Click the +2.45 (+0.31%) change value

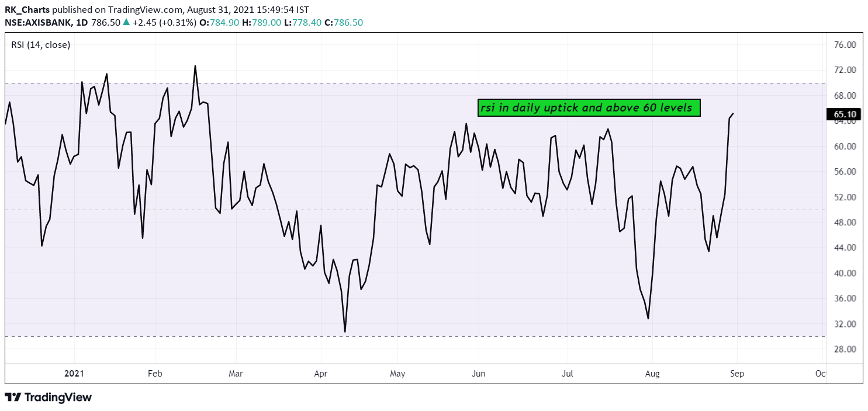click(165, 22)
